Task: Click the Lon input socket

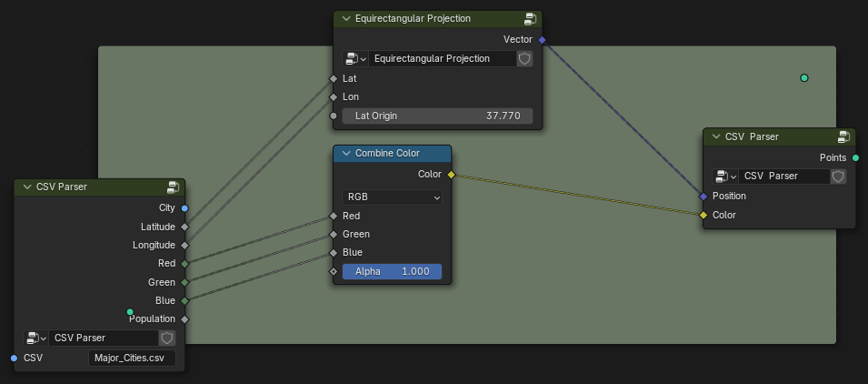Action: coord(333,97)
